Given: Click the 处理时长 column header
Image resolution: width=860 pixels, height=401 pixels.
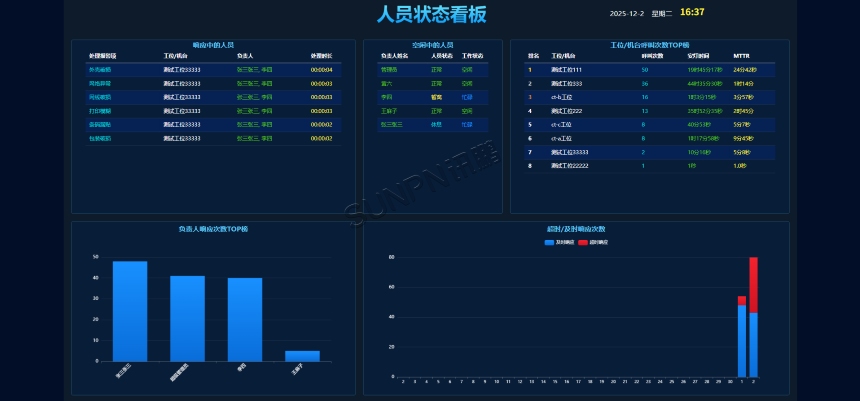Looking at the screenshot, I should (322, 56).
